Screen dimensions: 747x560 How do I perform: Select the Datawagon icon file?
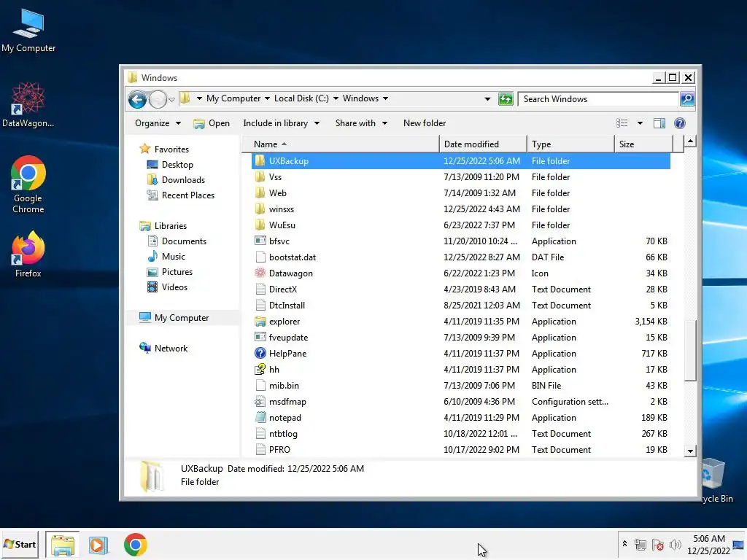(260, 273)
